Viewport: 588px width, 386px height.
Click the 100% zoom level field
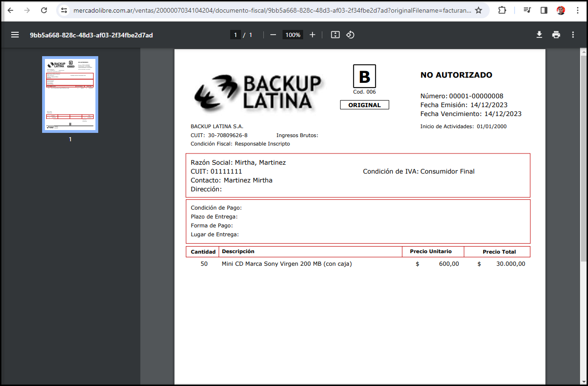point(293,35)
